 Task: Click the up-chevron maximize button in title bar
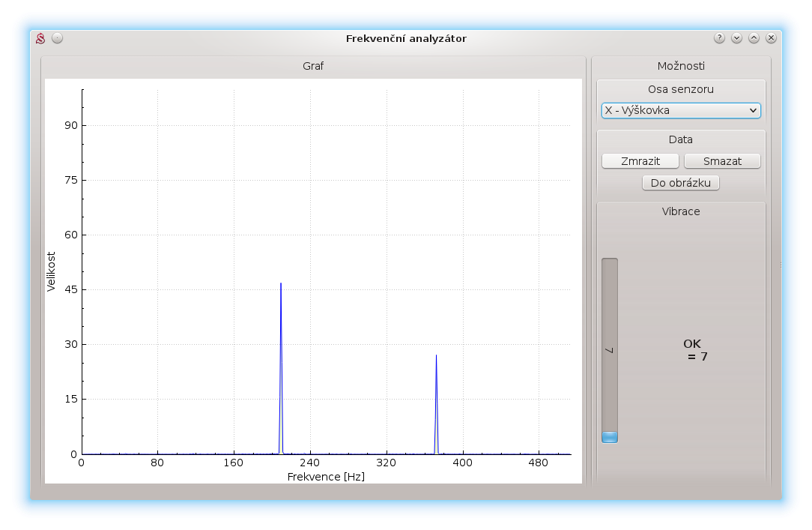tap(754, 38)
